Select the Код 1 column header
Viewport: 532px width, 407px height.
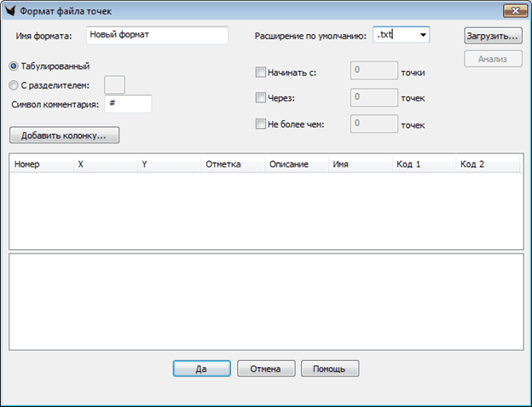click(x=423, y=163)
